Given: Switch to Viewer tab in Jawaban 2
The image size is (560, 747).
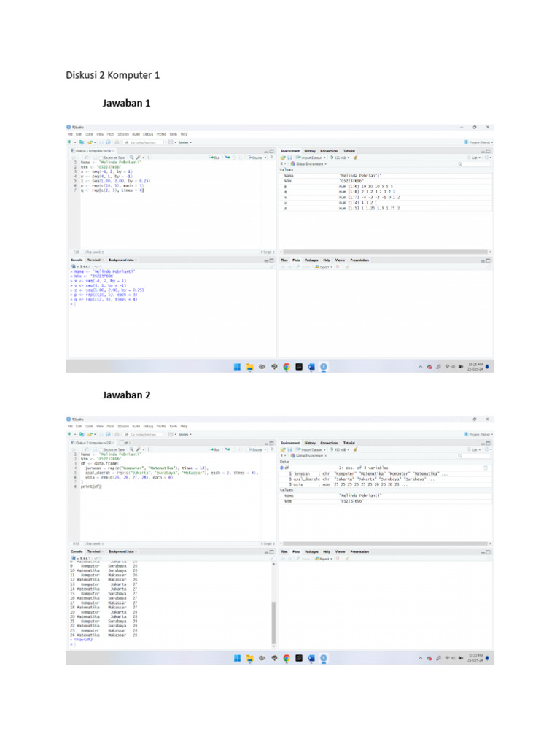Looking at the screenshot, I should 340,551.
